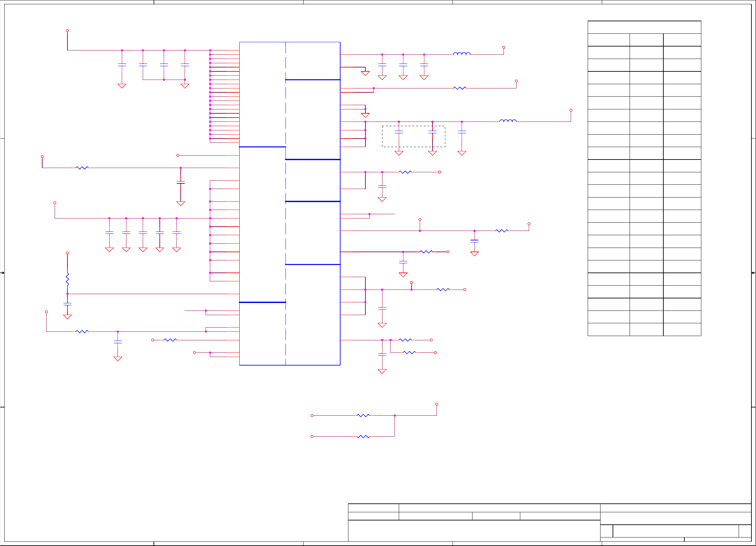
Task: Click the far-right terminal circle above lower inductor
Action: (x=571, y=110)
